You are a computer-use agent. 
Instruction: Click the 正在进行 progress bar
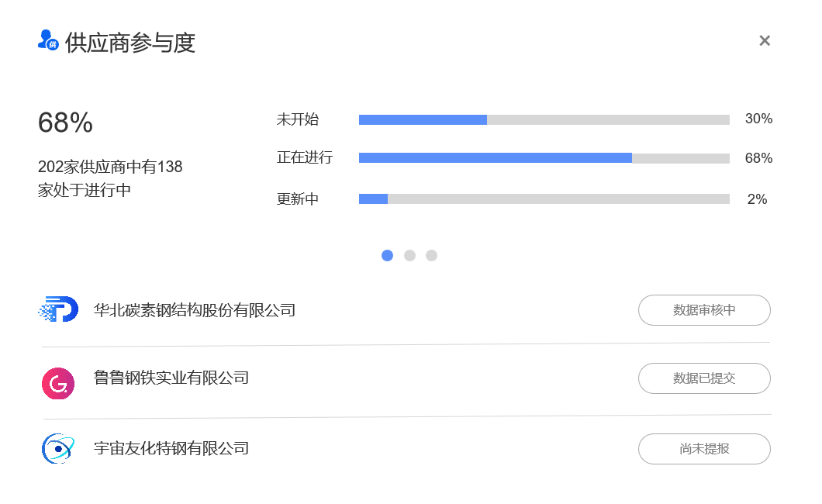point(544,158)
